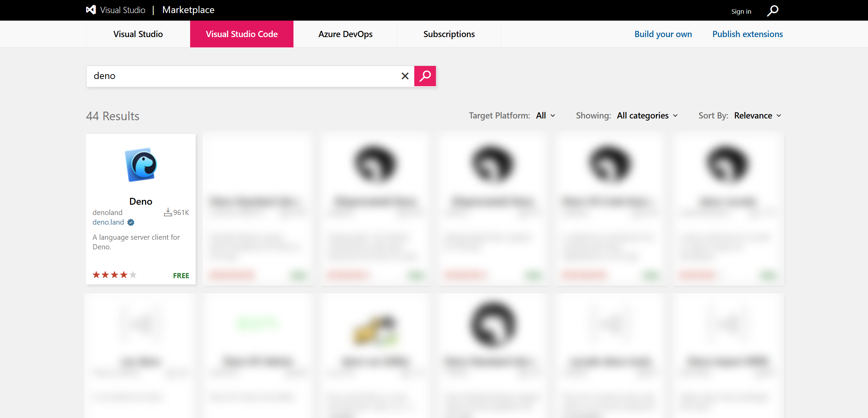Click the verified publisher badge icon
The height and width of the screenshot is (418, 868).
click(131, 223)
